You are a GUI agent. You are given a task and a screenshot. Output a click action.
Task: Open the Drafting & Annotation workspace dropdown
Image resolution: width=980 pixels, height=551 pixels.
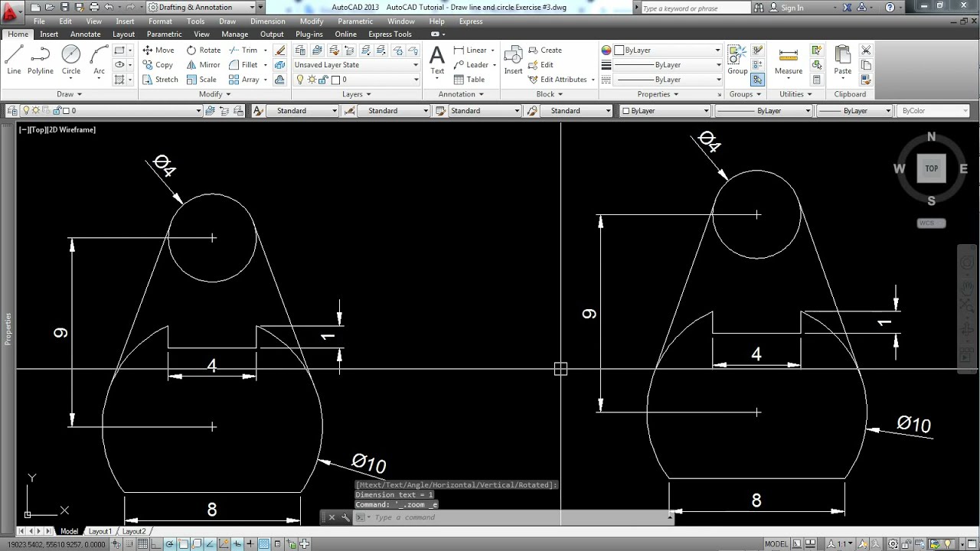pyautogui.click(x=202, y=7)
